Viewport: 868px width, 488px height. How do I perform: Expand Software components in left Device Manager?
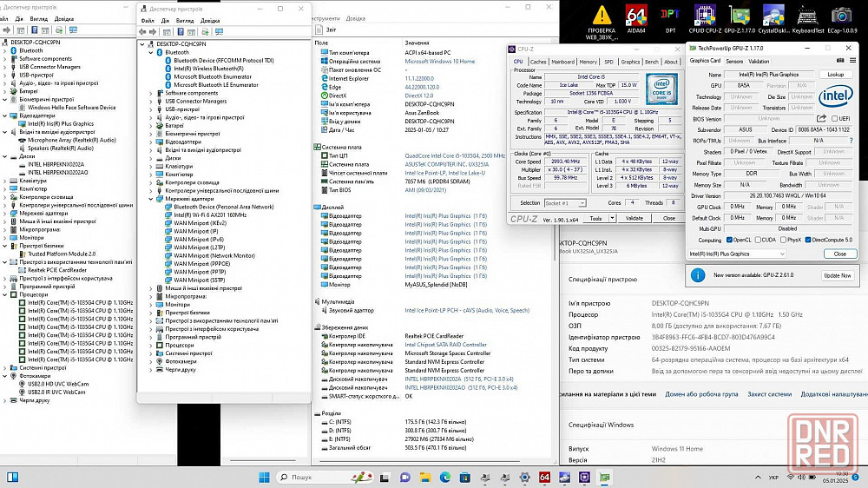[x=5, y=59]
